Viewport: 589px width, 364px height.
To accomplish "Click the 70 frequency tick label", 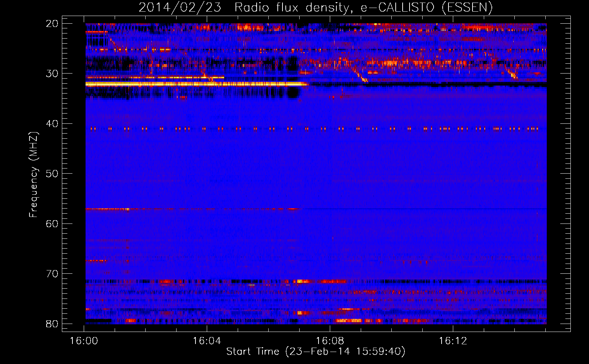I will [x=52, y=274].
